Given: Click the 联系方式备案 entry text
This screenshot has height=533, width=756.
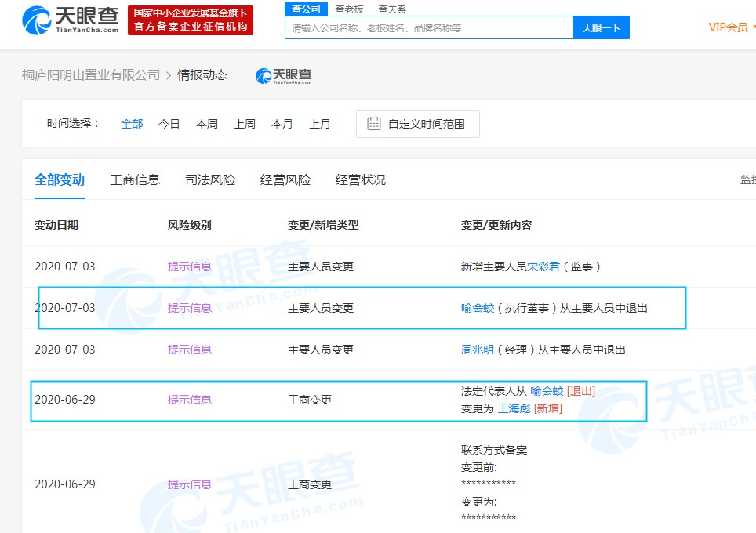Looking at the screenshot, I should pyautogui.click(x=494, y=450).
